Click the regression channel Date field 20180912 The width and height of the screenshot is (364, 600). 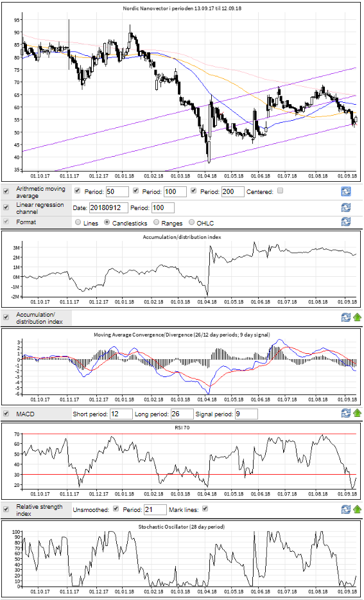(108, 207)
